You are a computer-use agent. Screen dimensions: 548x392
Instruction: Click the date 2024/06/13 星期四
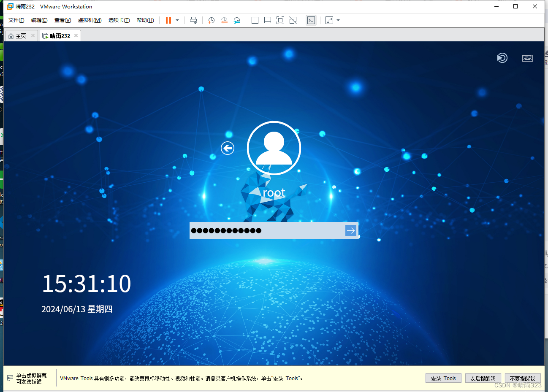pos(77,309)
